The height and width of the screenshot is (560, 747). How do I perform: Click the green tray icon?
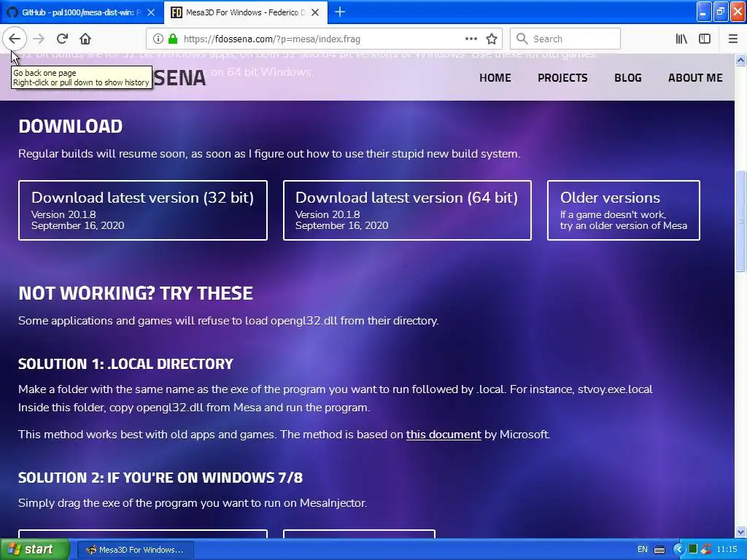[693, 549]
